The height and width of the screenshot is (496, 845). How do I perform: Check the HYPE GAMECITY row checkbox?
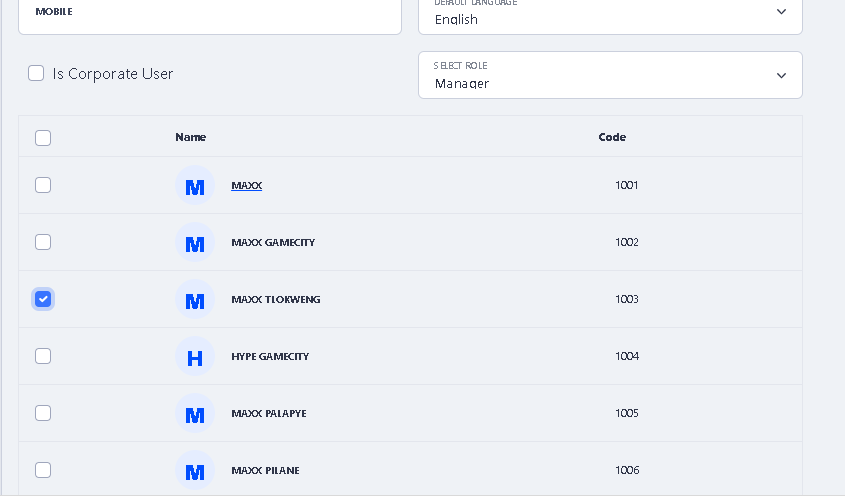click(x=43, y=356)
